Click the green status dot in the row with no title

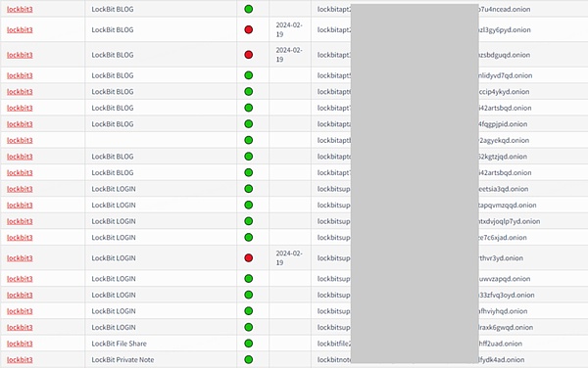click(x=248, y=140)
